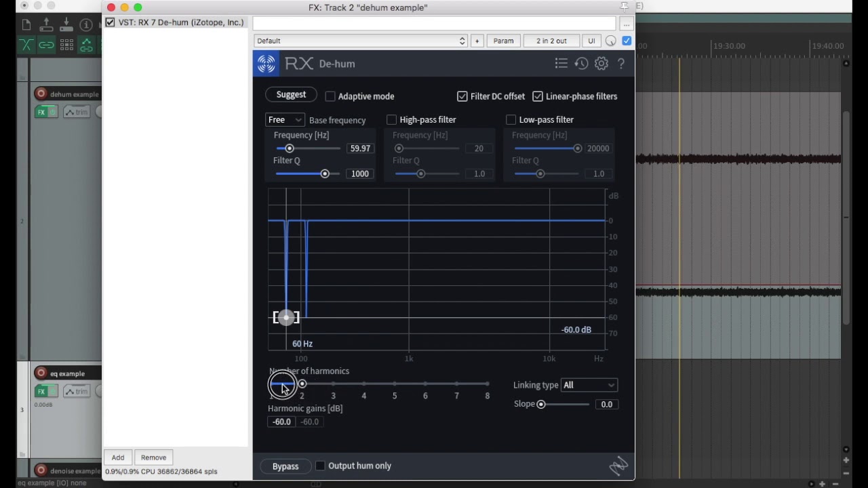Click the iZotope swirl icon at bottom right
The width and height of the screenshot is (868, 488).
[x=618, y=466]
